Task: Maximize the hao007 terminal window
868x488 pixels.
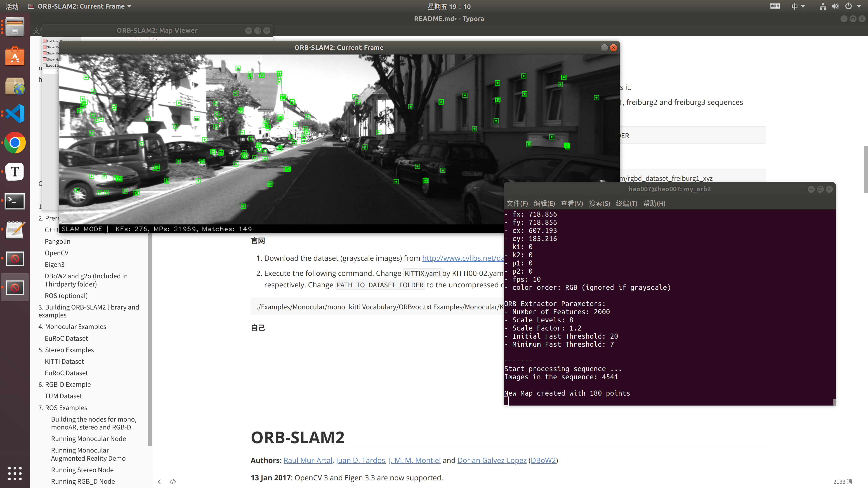Action: [820, 189]
